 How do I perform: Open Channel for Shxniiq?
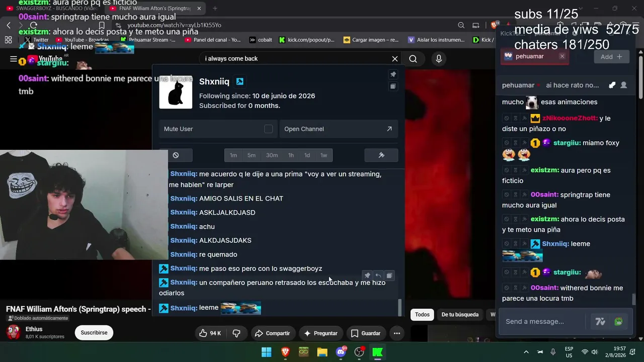[x=339, y=129]
